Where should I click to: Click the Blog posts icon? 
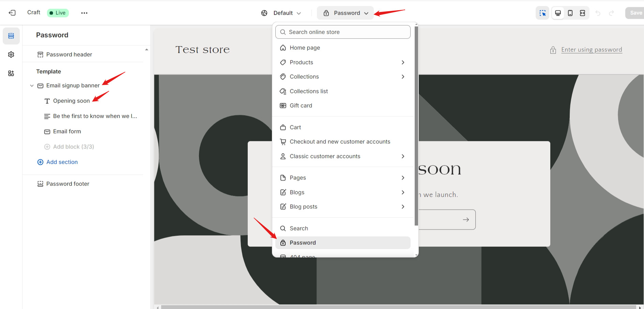(x=283, y=207)
